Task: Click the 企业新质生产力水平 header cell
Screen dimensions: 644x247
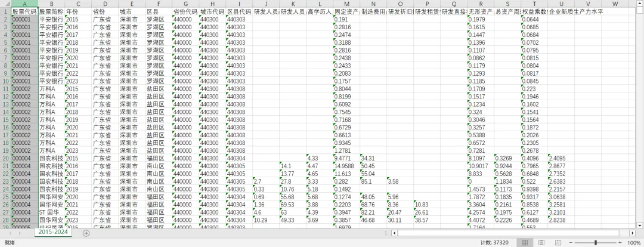Action: point(561,11)
